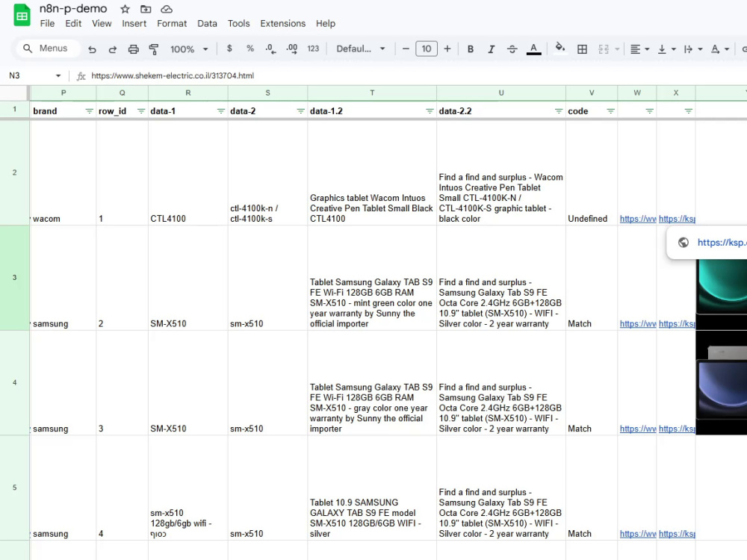Open filter in column W header
Viewport: 747px width, 560px height.
649,111
